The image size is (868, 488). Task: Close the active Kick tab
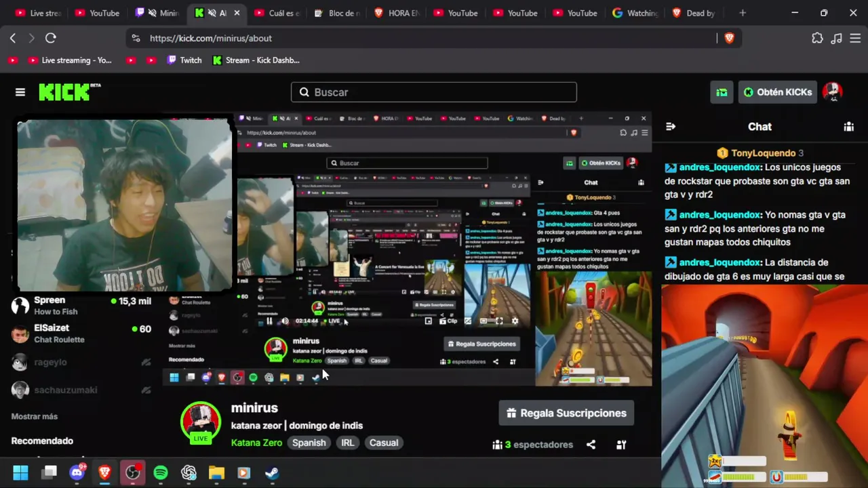point(237,13)
